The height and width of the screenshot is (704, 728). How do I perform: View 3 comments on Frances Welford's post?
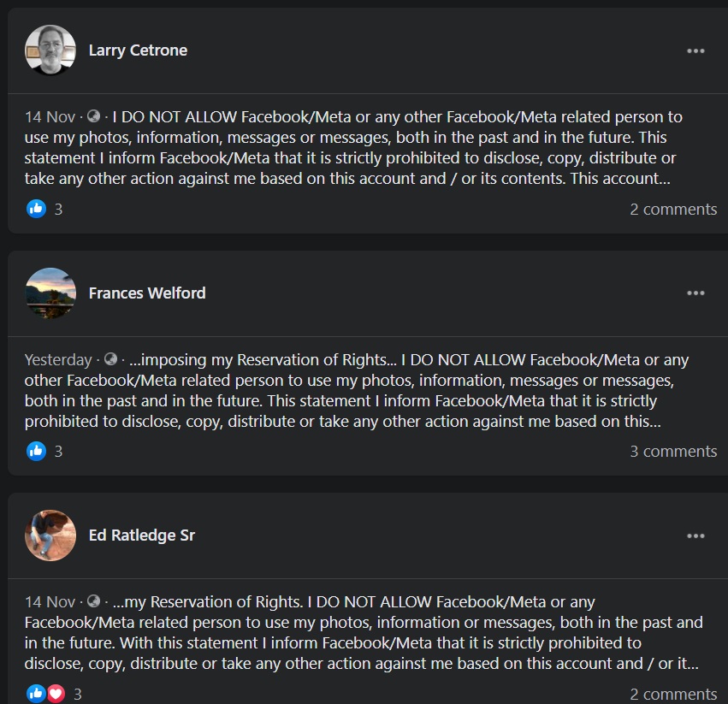click(673, 451)
